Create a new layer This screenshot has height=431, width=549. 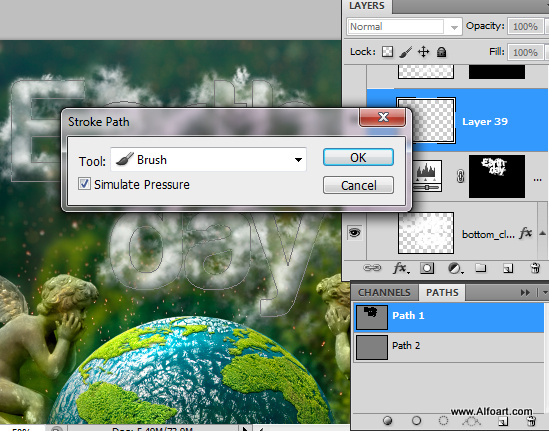(507, 268)
